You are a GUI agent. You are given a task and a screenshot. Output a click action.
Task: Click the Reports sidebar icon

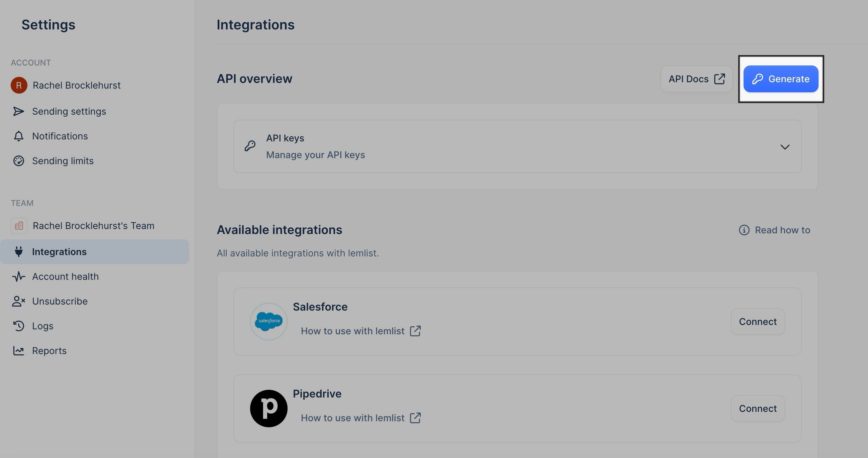(18, 350)
